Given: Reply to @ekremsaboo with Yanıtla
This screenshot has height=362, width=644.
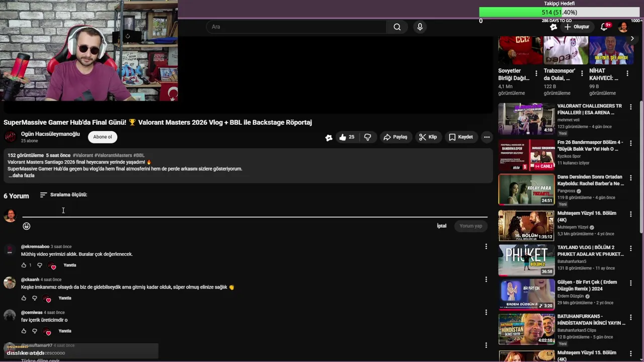Looking at the screenshot, I should point(70,265).
